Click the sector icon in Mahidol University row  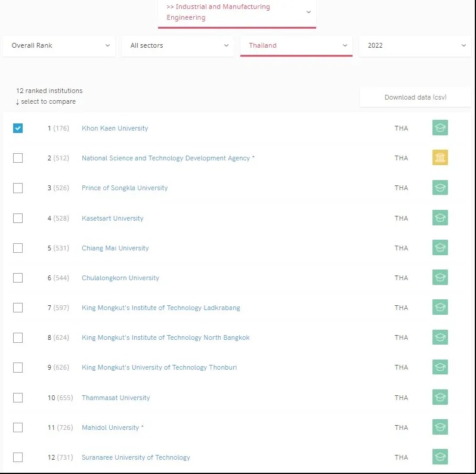pos(440,427)
